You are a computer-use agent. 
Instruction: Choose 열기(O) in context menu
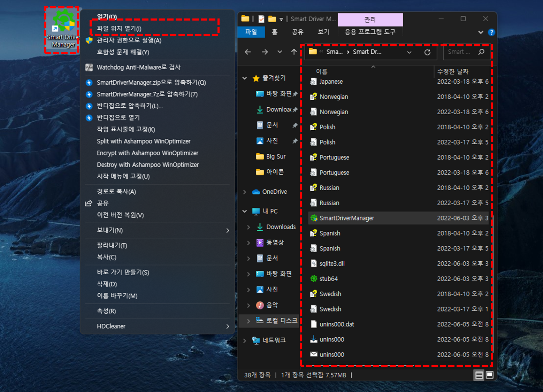coord(107,17)
